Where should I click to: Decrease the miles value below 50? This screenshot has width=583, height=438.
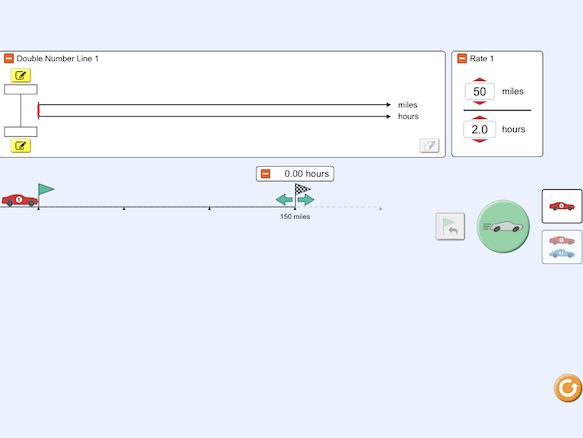[480, 103]
